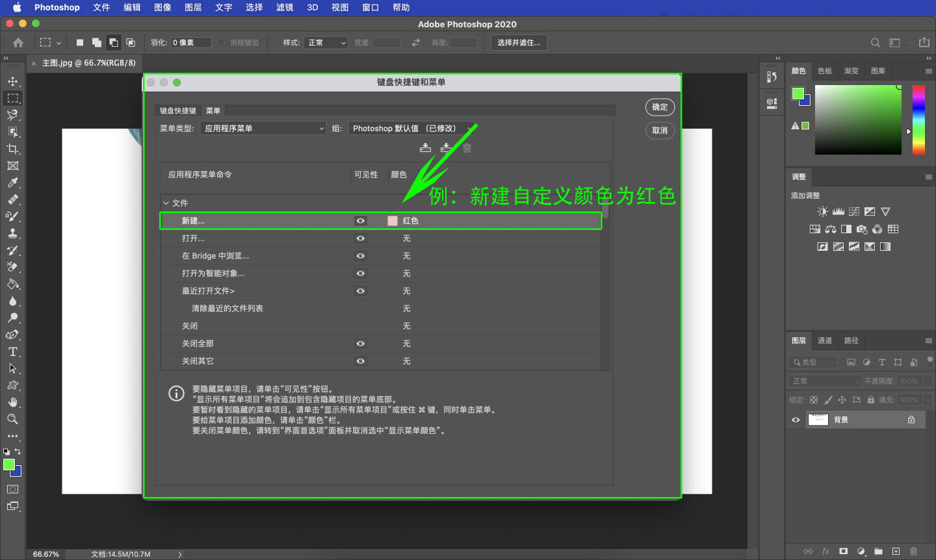Image resolution: width=936 pixels, height=560 pixels.
Task: Add a Photo Filter adjustment
Action: 861,229
